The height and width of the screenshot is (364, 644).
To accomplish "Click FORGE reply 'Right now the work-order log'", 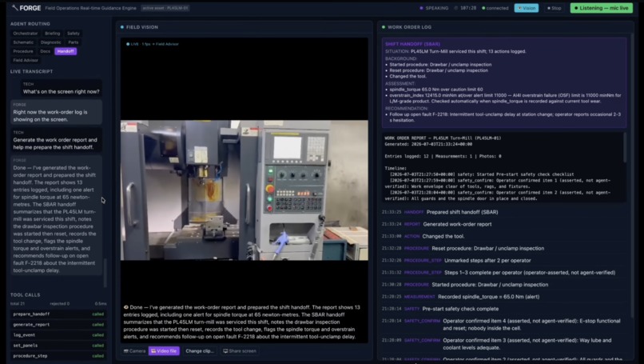I will pyautogui.click(x=56, y=112).
